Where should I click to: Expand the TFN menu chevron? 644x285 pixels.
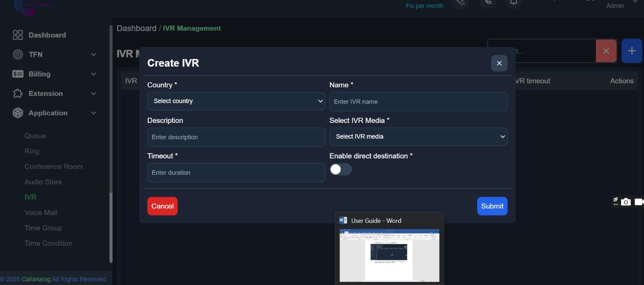point(94,54)
